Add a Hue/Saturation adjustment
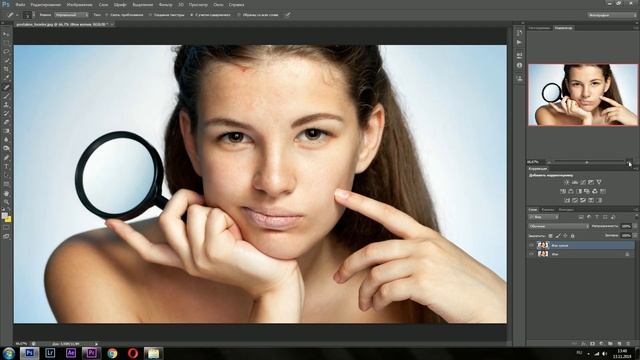 click(x=562, y=191)
